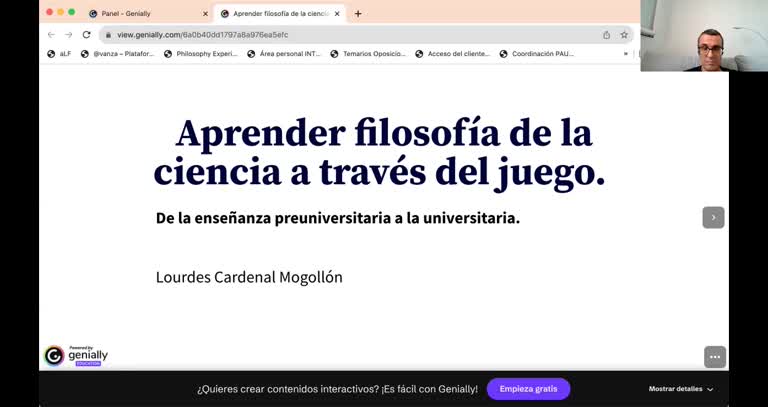768x407 pixels.
Task: Show hidden bookmarks overflow chevron
Action: click(x=625, y=54)
